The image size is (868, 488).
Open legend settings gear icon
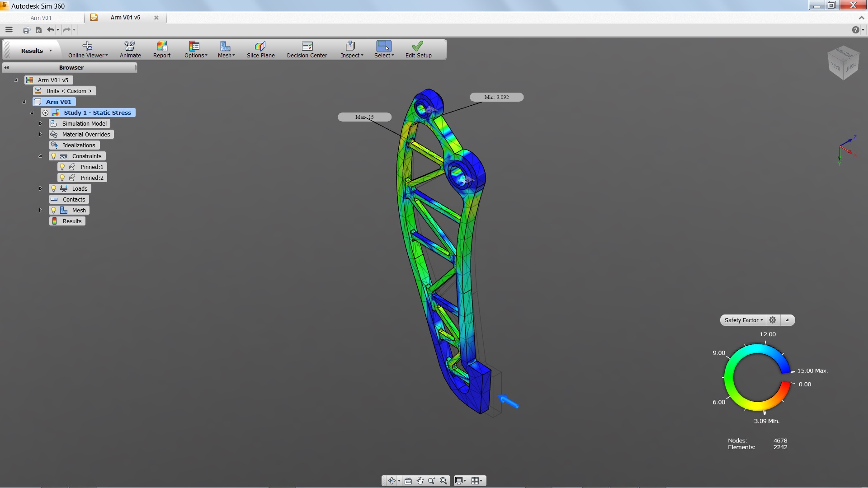[x=773, y=320]
